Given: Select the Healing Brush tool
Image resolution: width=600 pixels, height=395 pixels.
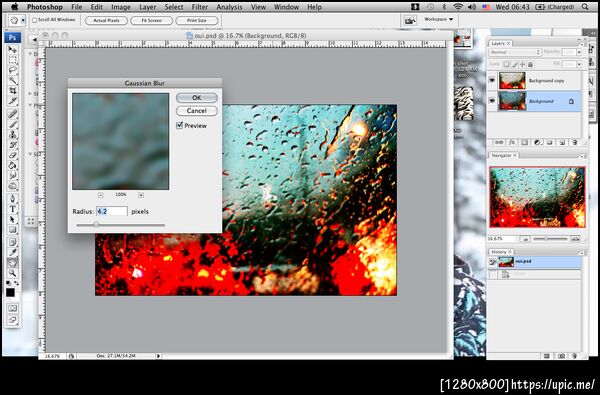Looking at the screenshot, I should (x=12, y=114).
